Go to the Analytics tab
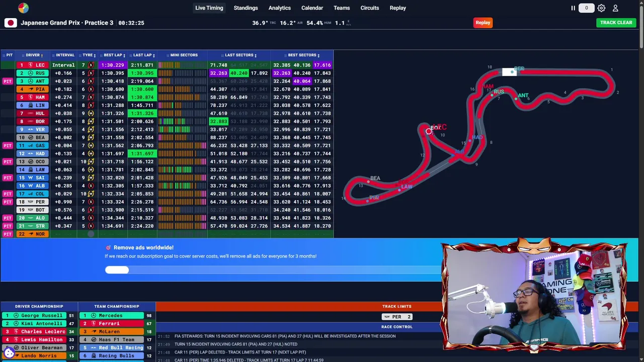 pos(280,8)
